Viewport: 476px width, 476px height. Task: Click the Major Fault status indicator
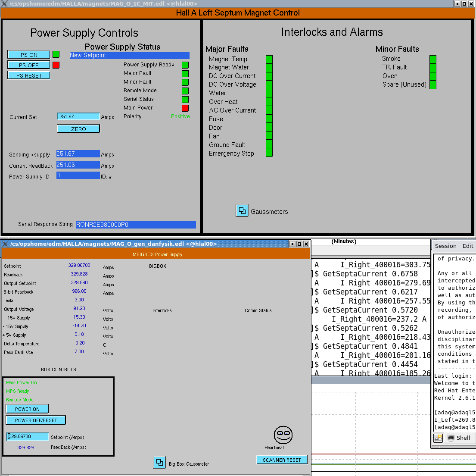click(185, 73)
